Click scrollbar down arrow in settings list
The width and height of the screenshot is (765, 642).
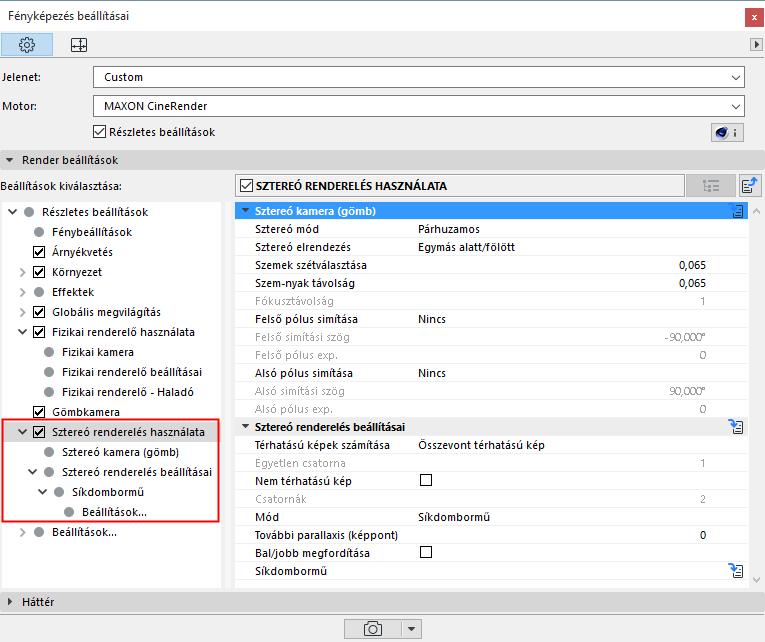(757, 580)
